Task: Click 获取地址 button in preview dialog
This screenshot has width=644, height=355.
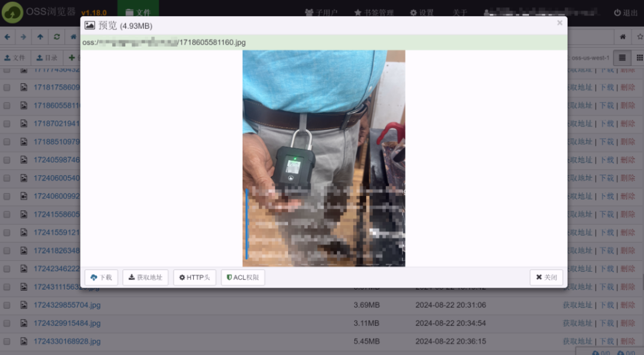Action: (145, 278)
